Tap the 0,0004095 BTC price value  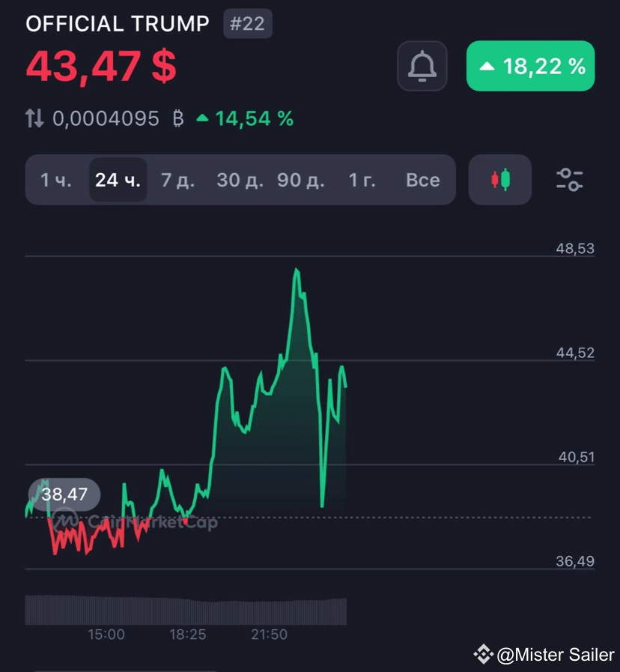click(x=106, y=118)
